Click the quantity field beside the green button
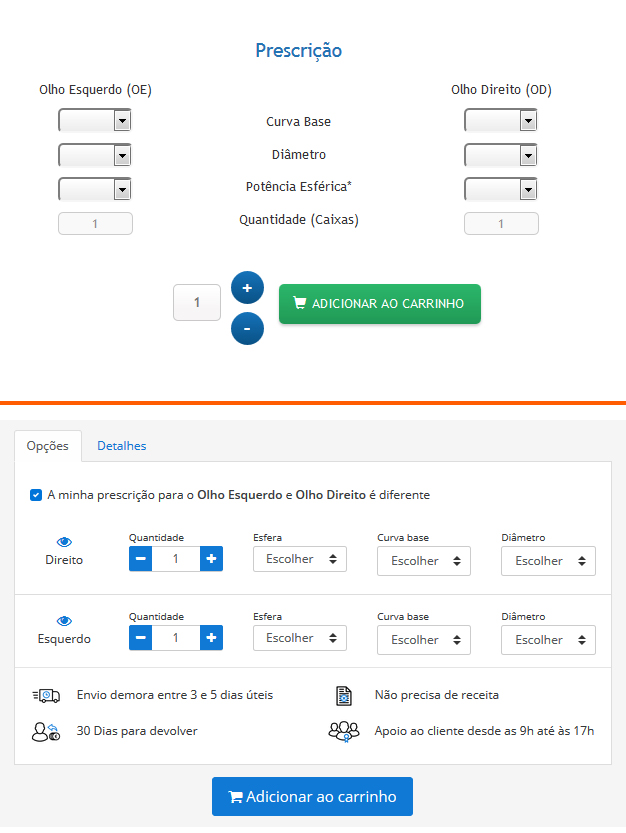 pyautogui.click(x=197, y=302)
